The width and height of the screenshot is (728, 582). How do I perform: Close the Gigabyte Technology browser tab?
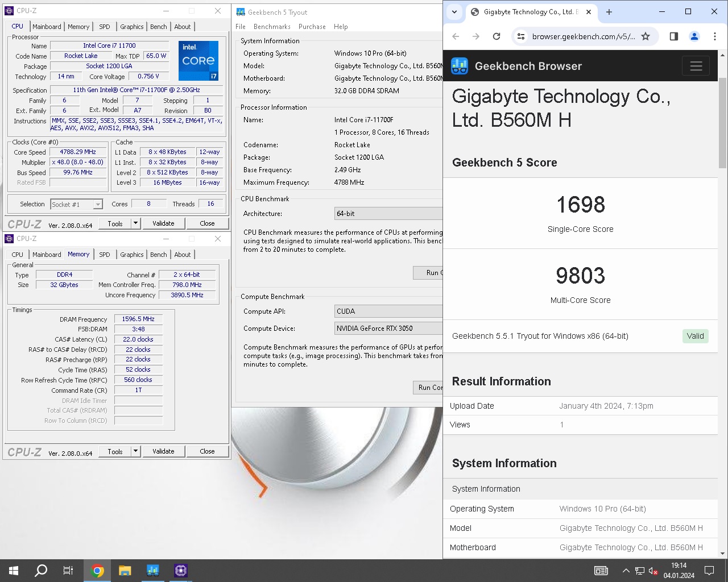click(589, 12)
